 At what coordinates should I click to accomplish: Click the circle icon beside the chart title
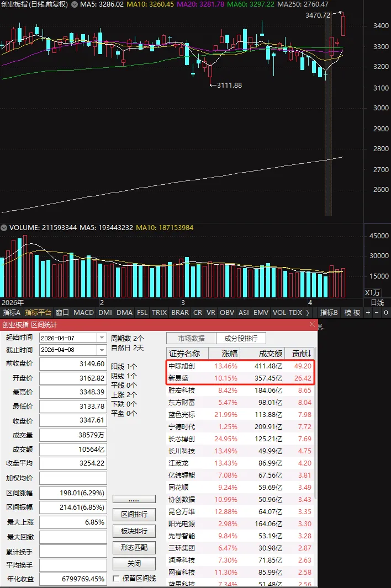75,4
